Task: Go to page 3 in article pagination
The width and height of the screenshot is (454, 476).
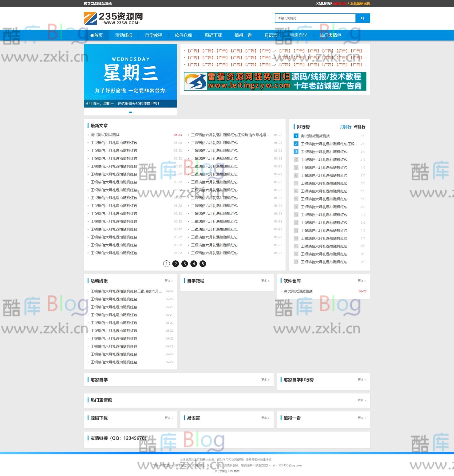Action: 184,264
